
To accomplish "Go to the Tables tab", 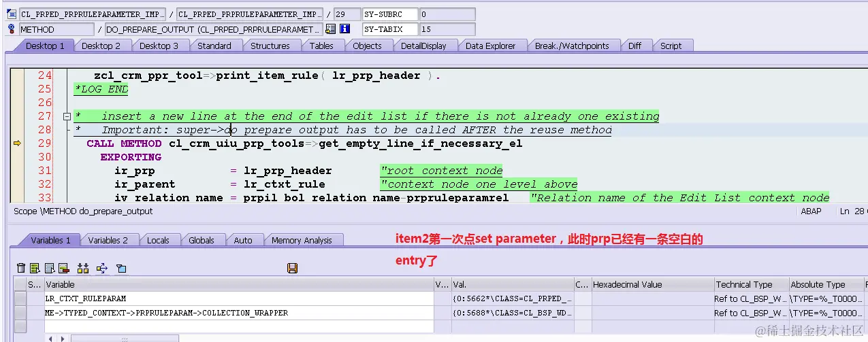I will [x=321, y=46].
